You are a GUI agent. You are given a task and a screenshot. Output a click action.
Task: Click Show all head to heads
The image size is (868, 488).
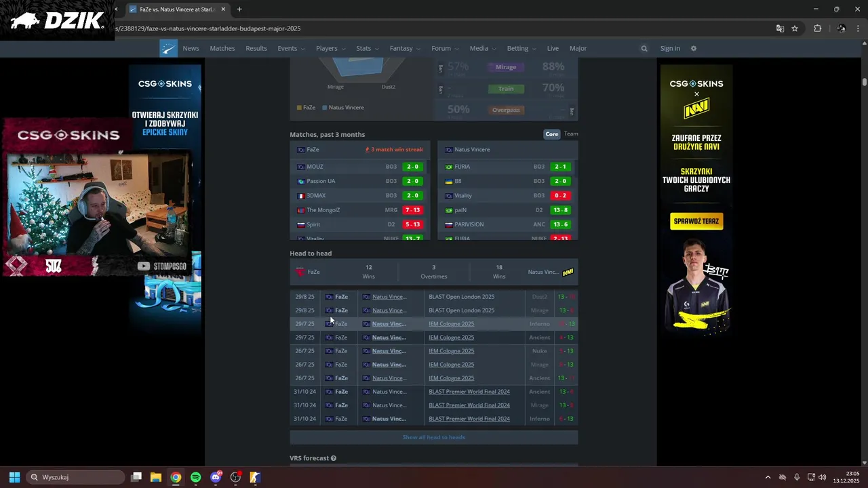tap(434, 437)
